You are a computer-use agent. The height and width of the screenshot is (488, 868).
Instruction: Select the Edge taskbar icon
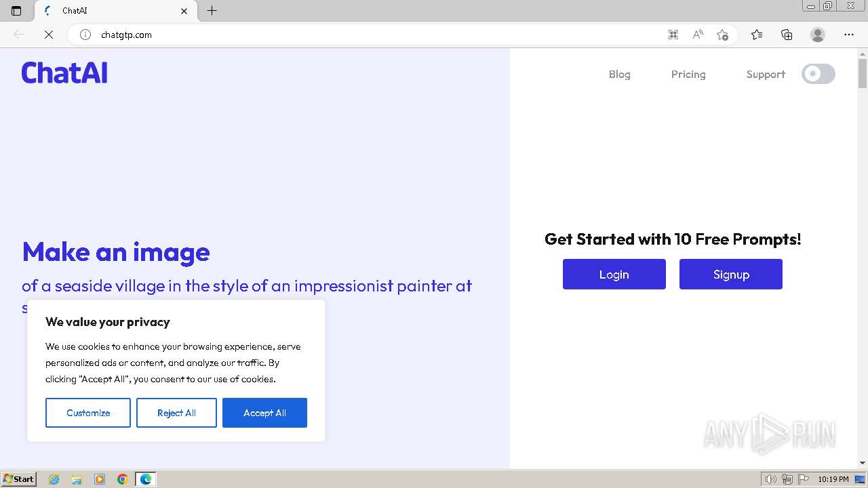pyautogui.click(x=146, y=479)
